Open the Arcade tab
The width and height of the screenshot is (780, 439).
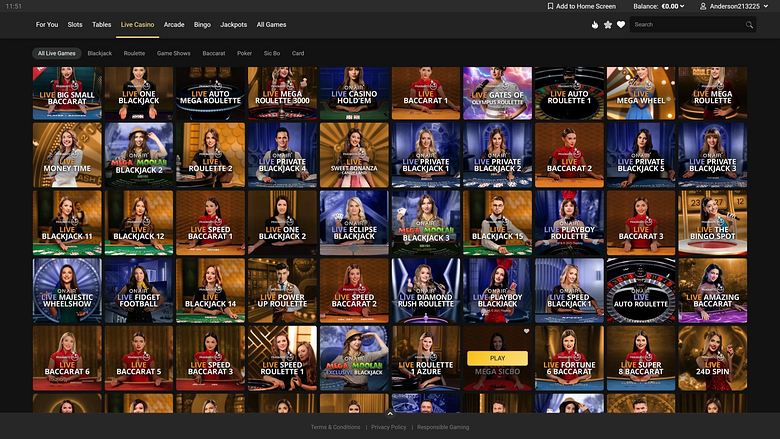coord(174,24)
